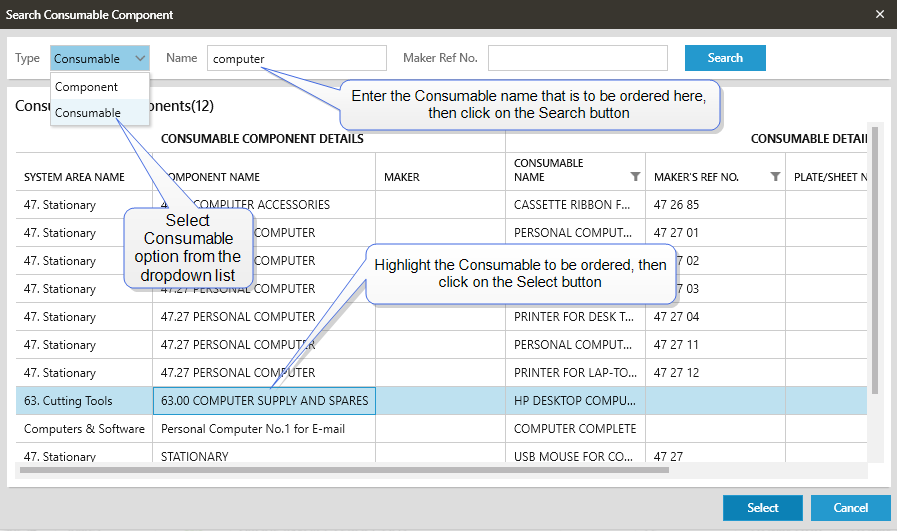
Task: Open the Type dropdown showing Consumable
Action: pyautogui.click(x=100, y=58)
